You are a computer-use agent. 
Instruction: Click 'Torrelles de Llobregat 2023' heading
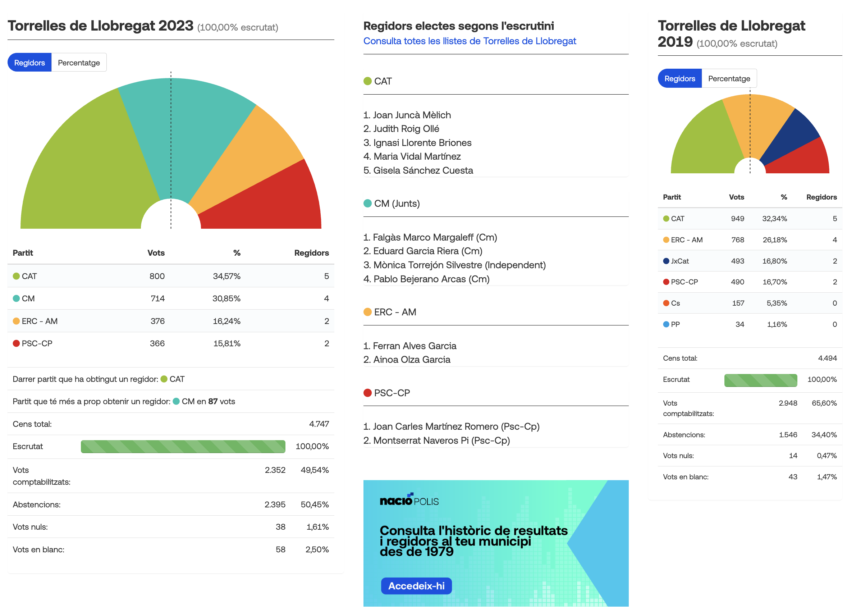coord(100,26)
